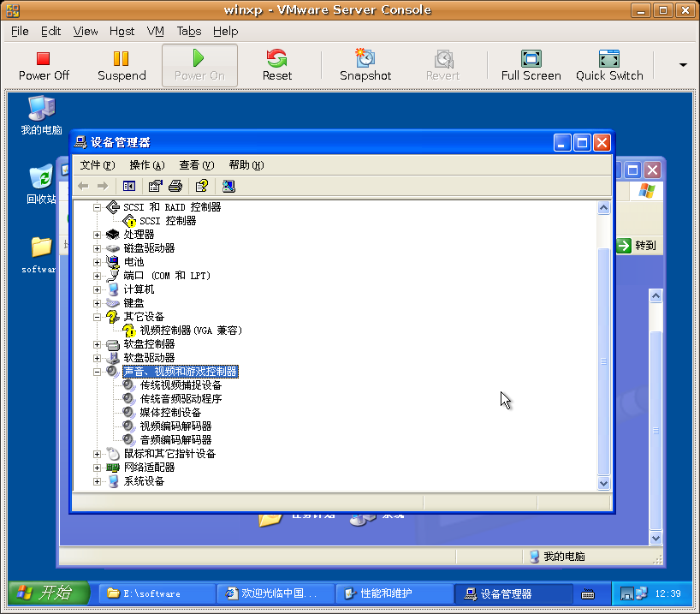Click the 开始 Start button
This screenshot has width=700, height=614.
pyautogui.click(x=49, y=593)
